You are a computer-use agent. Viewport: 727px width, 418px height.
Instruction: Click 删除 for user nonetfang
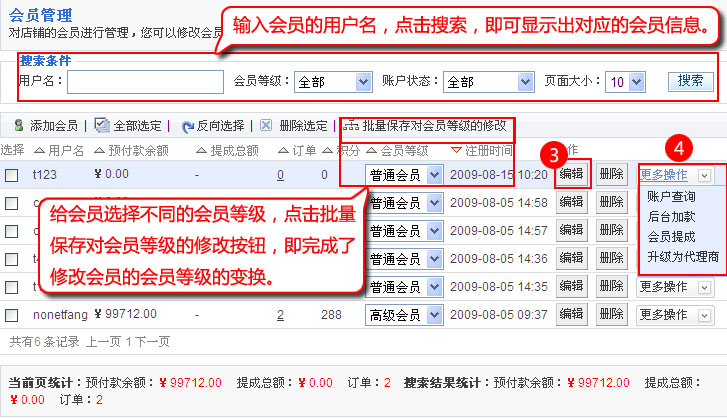tap(612, 315)
